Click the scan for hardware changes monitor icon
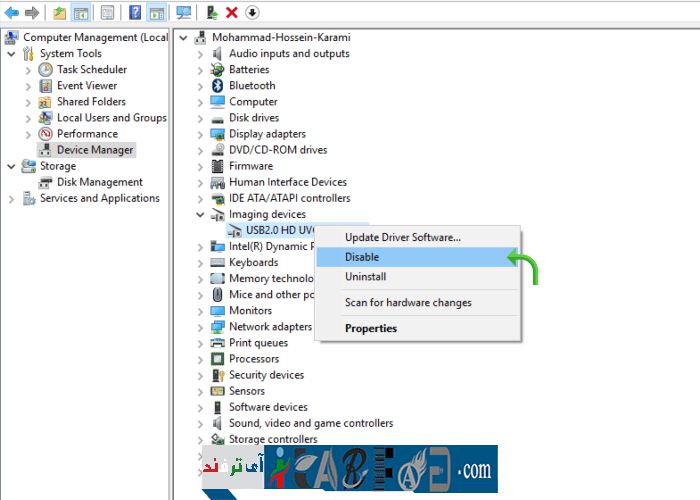 183,13
